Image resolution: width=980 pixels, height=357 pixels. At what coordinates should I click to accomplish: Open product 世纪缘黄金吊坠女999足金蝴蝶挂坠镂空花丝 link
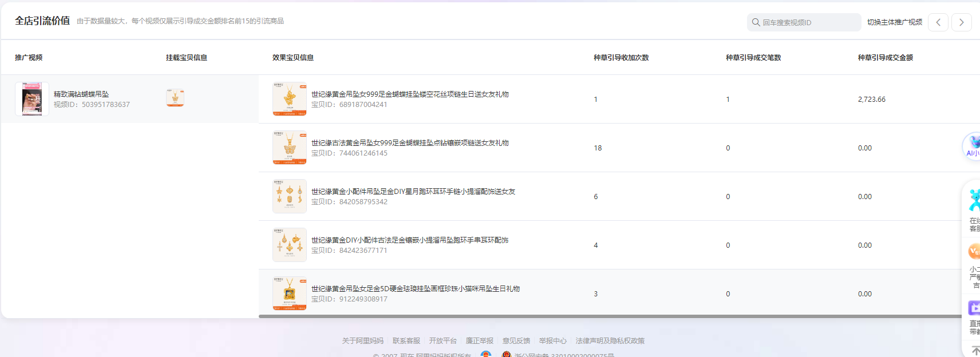point(409,94)
